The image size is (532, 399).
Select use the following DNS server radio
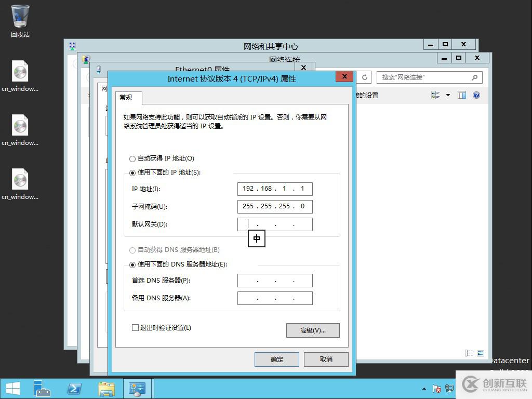[132, 264]
